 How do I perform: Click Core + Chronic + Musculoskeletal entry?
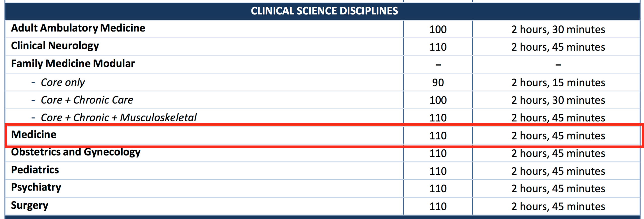pos(118,118)
